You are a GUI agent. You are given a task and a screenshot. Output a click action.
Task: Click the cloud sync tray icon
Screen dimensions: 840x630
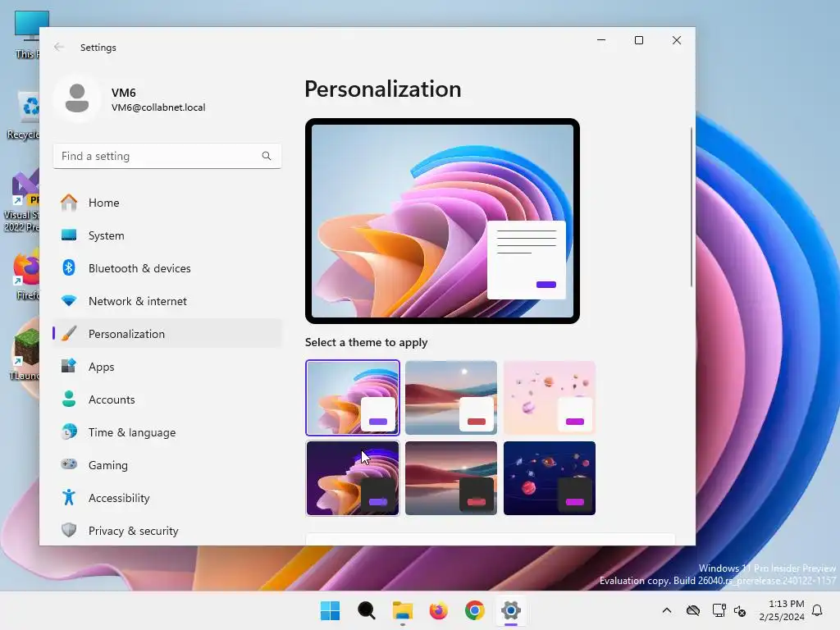(693, 610)
